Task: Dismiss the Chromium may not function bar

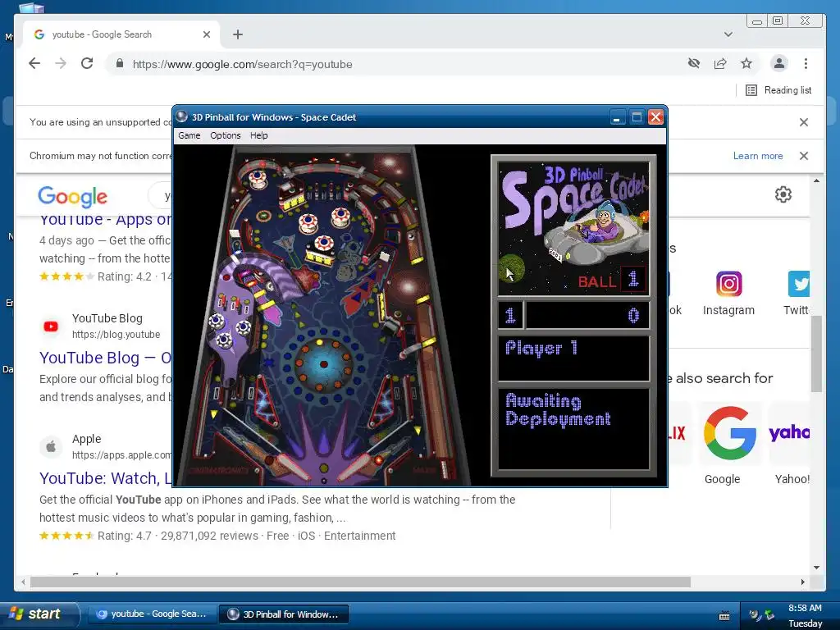Action: click(804, 156)
